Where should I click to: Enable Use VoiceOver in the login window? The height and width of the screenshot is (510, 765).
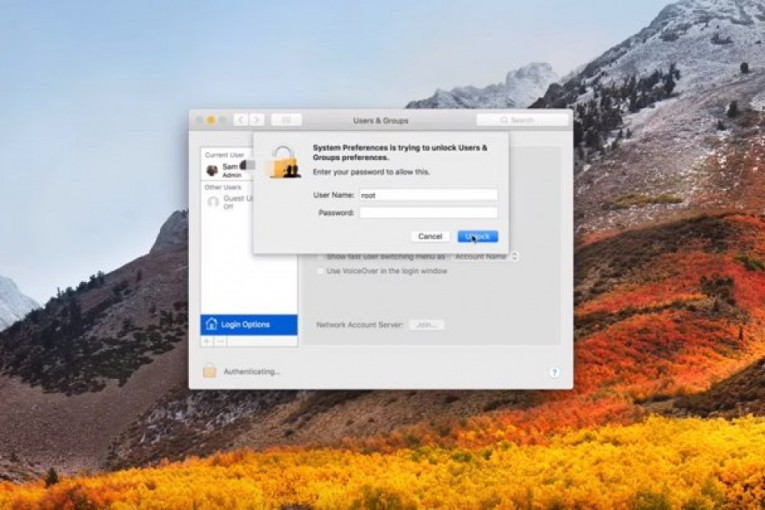320,271
